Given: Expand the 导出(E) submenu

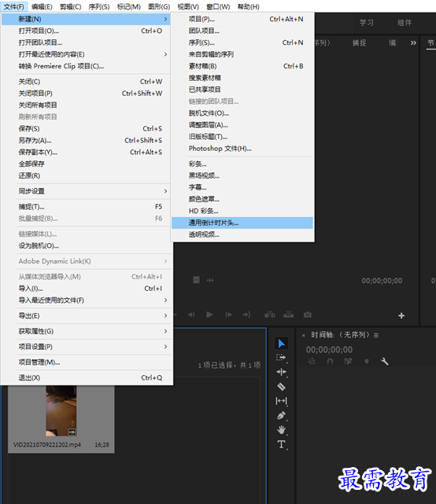Looking at the screenshot, I should [x=87, y=315].
